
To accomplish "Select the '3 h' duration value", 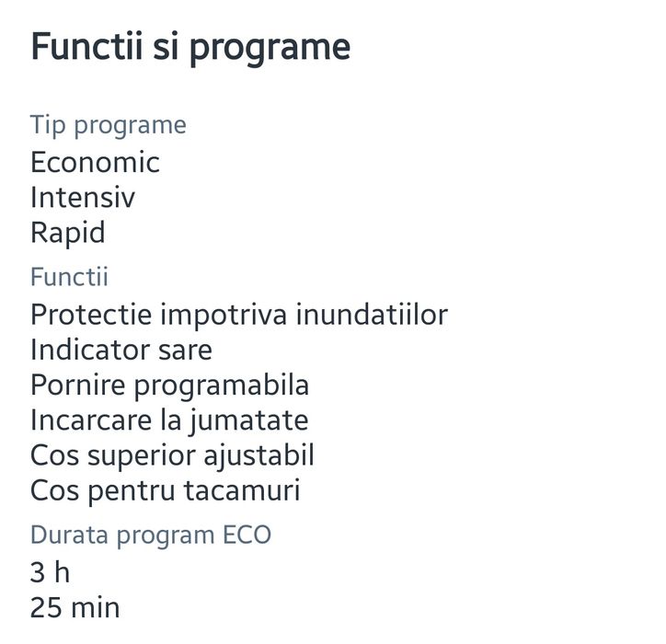I will coord(50,572).
